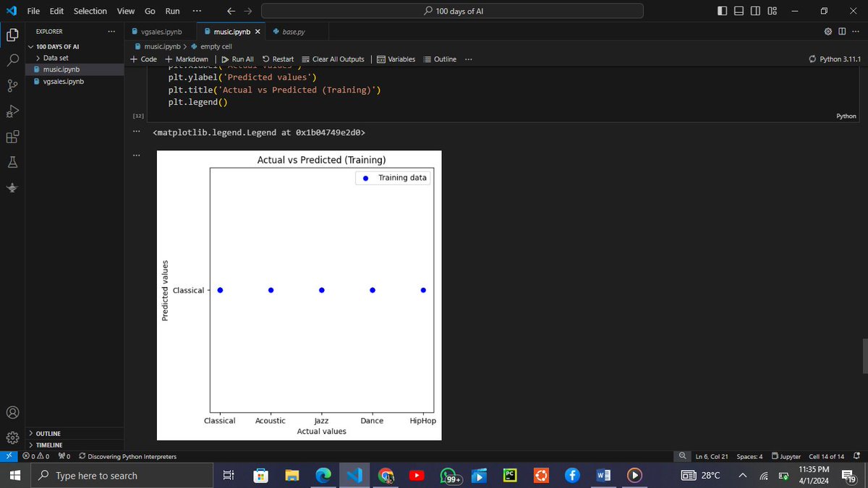This screenshot has height=488, width=868.
Task: Open the Search view in activity bar
Action: point(12,61)
